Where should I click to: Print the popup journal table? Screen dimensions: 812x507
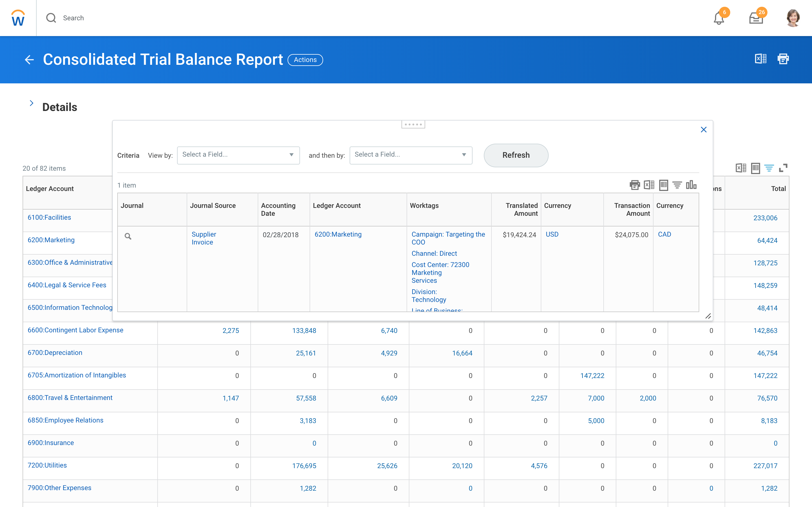[x=634, y=185]
